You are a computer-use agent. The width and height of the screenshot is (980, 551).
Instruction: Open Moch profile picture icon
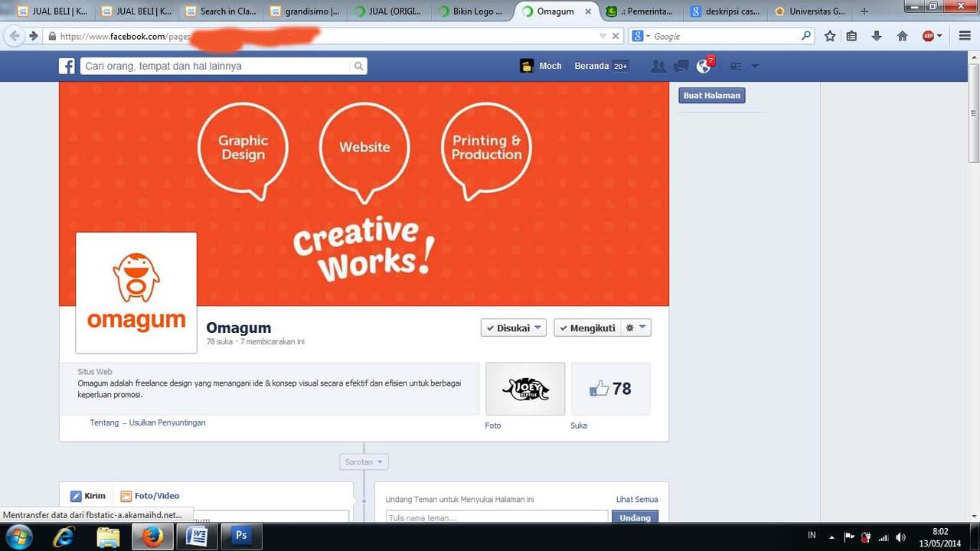point(527,66)
